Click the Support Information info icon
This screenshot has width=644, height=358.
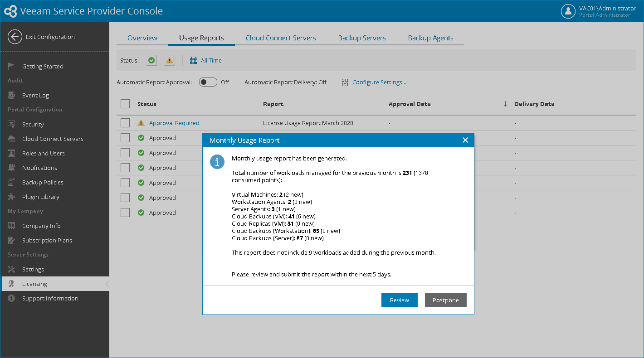pyautogui.click(x=12, y=298)
